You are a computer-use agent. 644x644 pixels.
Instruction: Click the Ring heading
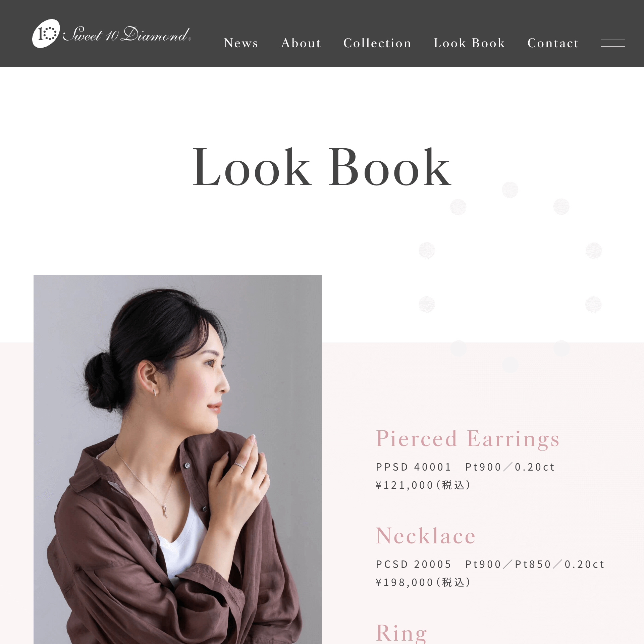click(401, 633)
